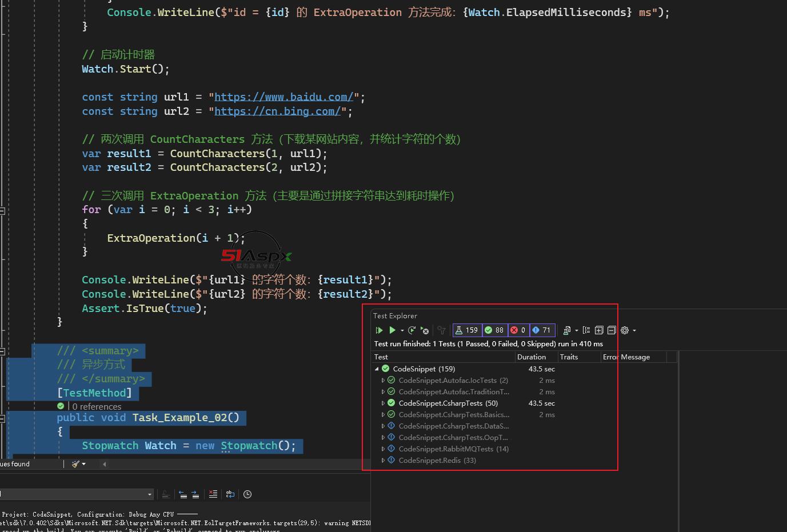
Task: Toggle word wrap in Output toolbar
Action: (230, 494)
